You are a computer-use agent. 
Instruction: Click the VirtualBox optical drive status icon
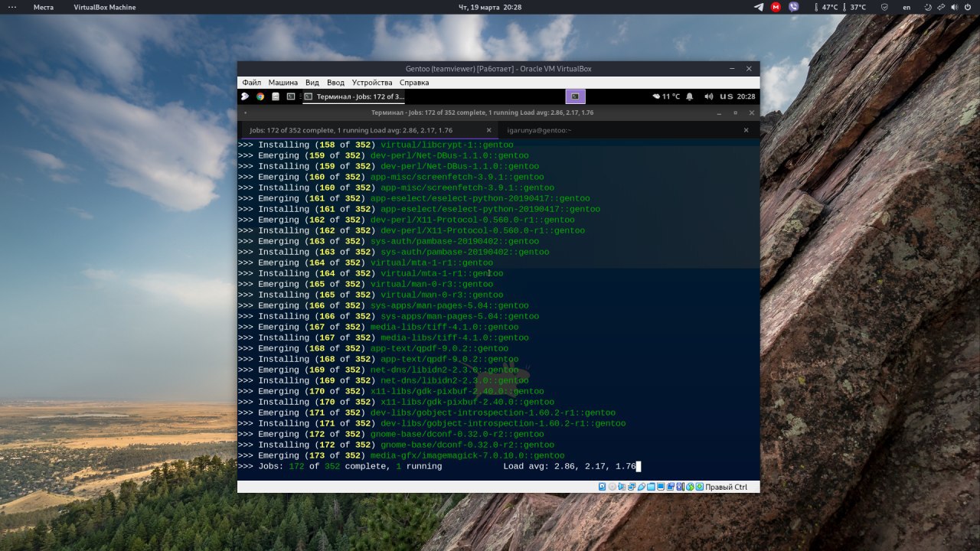click(x=612, y=487)
